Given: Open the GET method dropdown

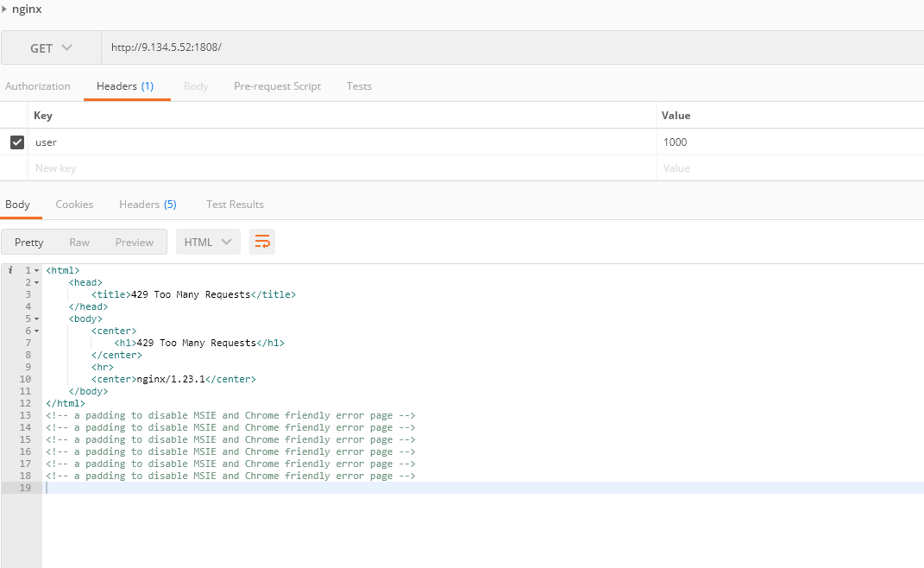Looking at the screenshot, I should 51,48.
